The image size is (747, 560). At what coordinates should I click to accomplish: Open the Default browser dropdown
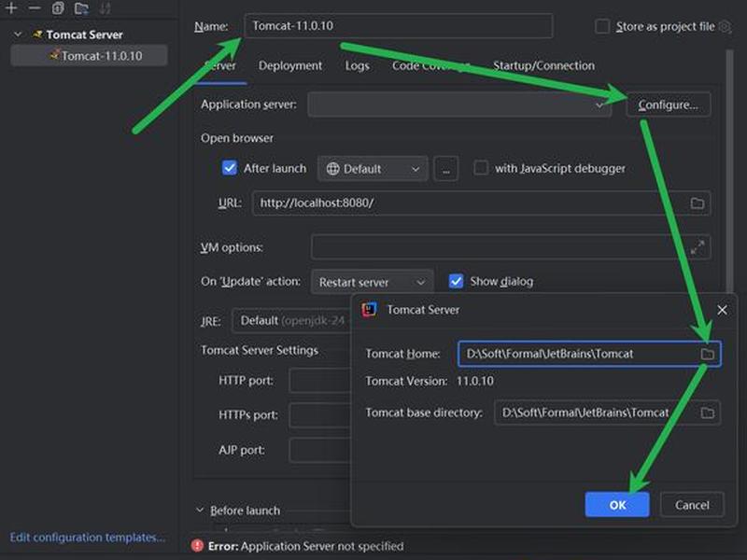point(373,169)
